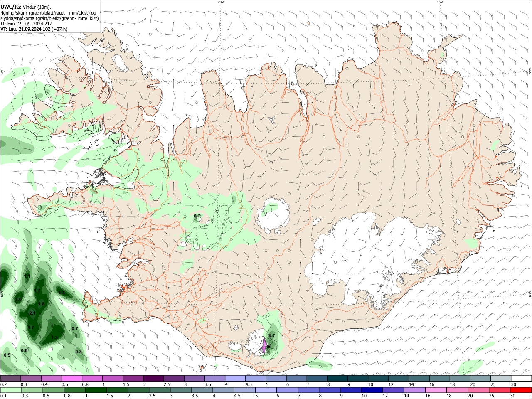This screenshot has height=399, width=532.
Task: Select the violet 3 snow legend swatch
Action: (195, 378)
